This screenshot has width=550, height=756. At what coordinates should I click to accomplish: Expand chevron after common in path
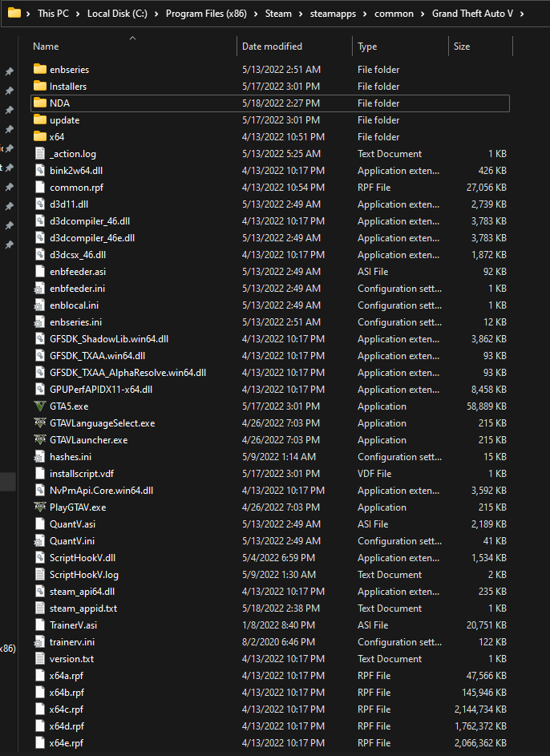(423, 14)
